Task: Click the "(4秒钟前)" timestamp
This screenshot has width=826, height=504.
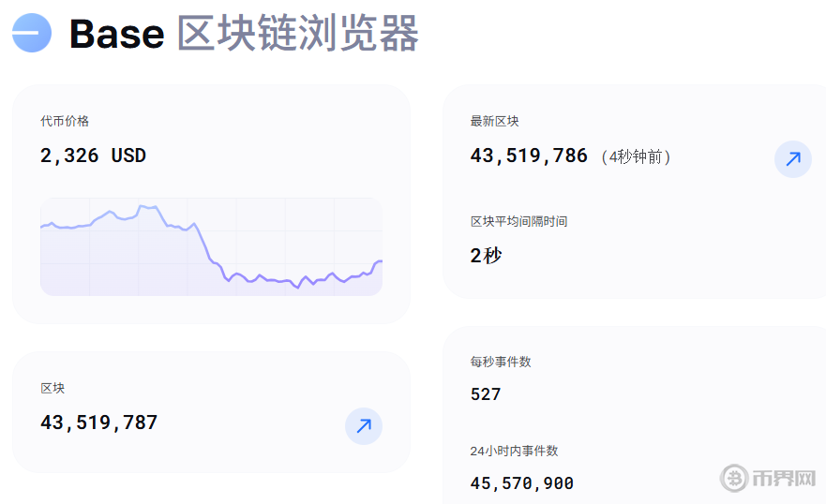Action: coord(636,156)
